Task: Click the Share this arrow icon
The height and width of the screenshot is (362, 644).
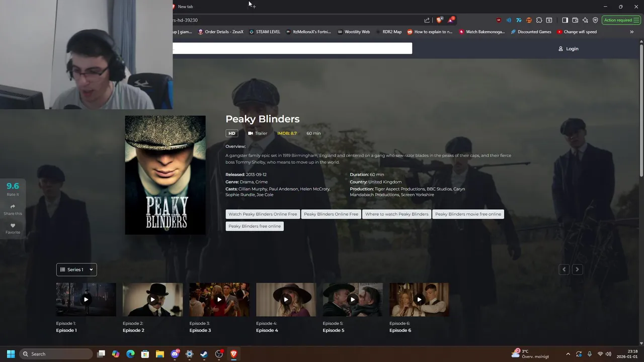Action: 13,206
